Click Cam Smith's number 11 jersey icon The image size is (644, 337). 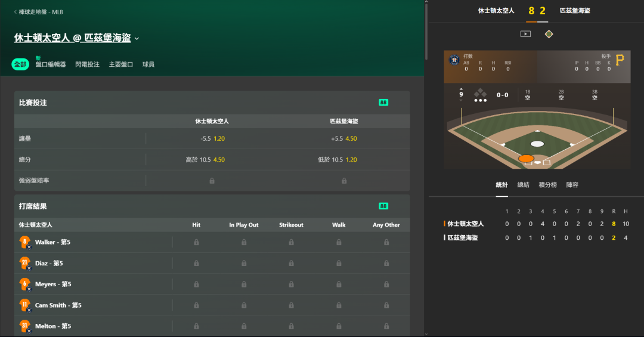click(x=25, y=305)
